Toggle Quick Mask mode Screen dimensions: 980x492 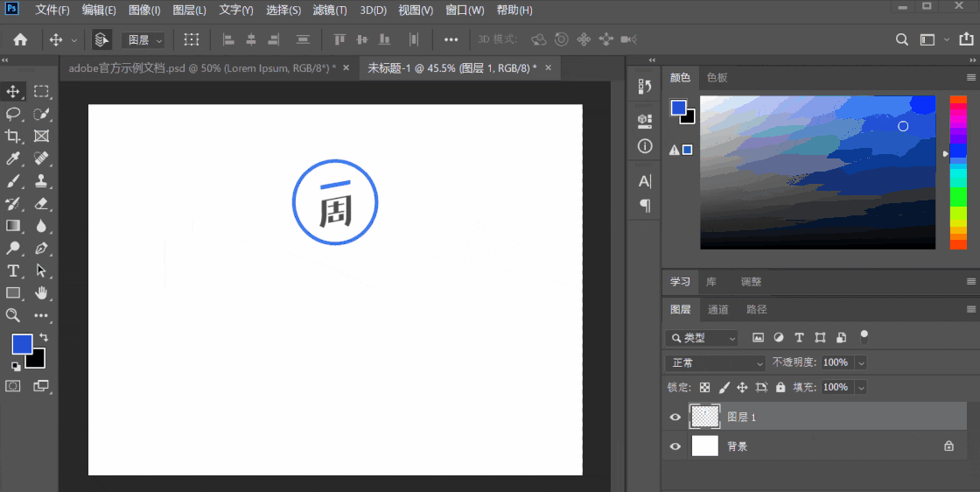12,386
